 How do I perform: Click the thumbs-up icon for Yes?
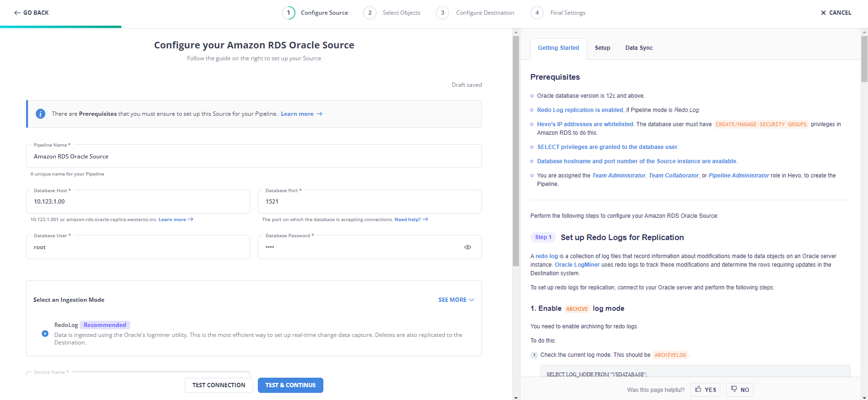pyautogui.click(x=698, y=389)
